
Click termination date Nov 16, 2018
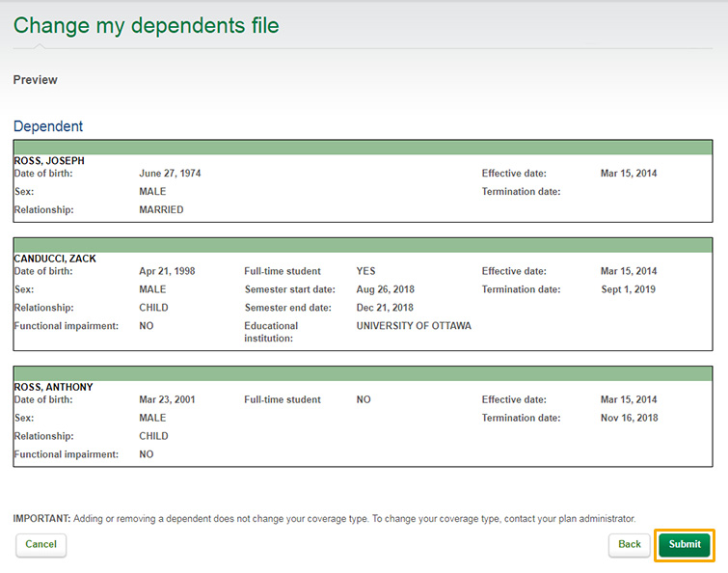tap(629, 418)
